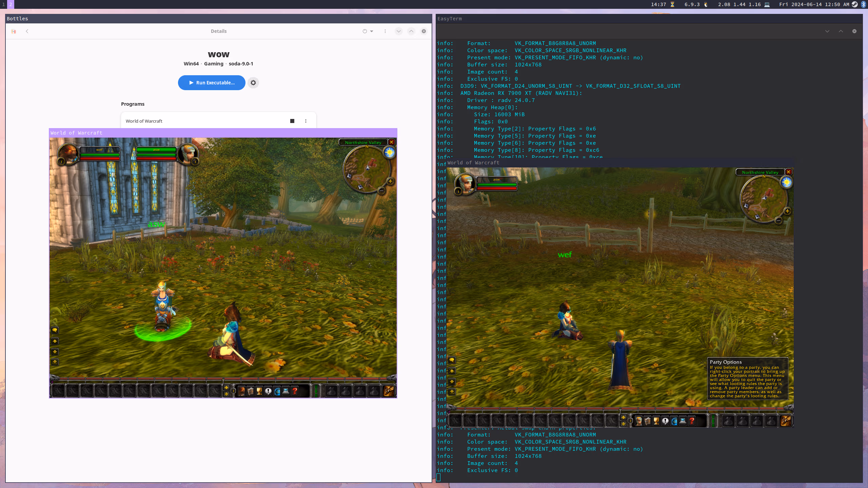Open the Help red question mark in left WoW window
868x488 pixels.
(295, 391)
